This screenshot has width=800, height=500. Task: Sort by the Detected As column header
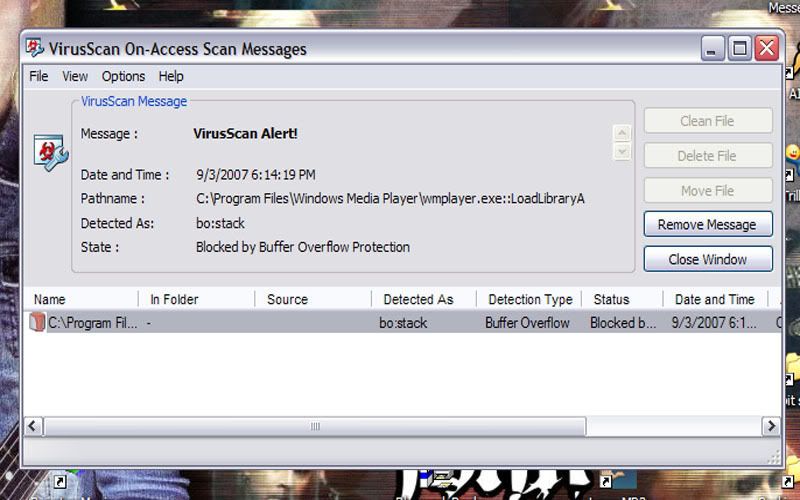(424, 299)
